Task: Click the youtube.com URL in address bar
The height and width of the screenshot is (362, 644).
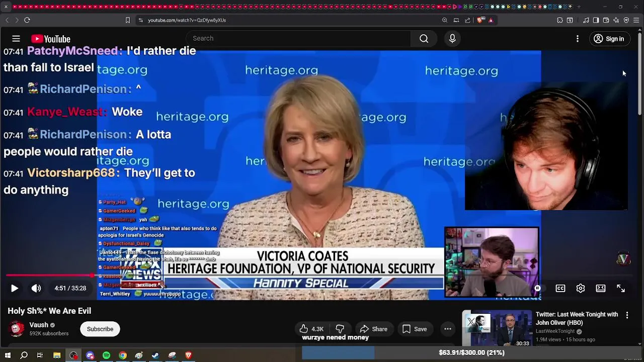Action: tap(187, 20)
